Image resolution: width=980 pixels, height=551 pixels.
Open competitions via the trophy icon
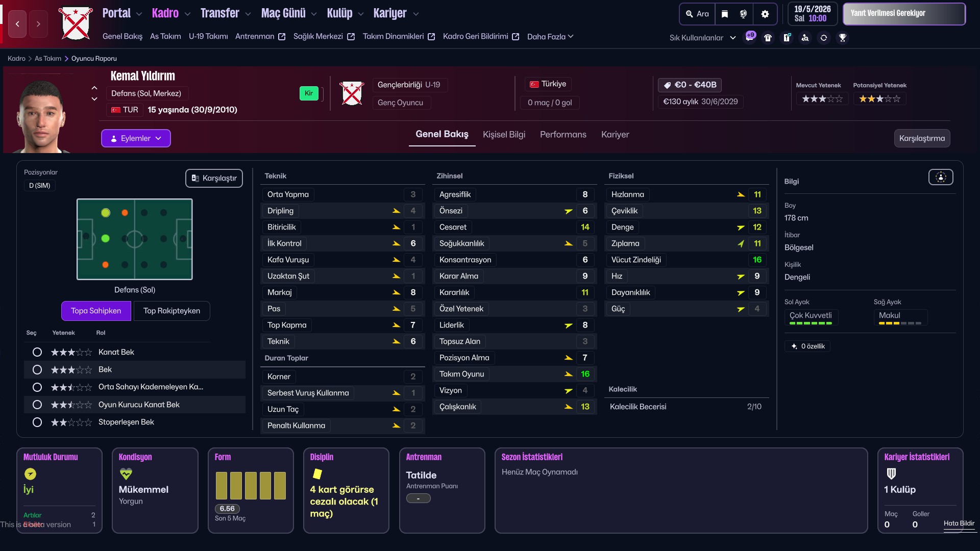(843, 37)
